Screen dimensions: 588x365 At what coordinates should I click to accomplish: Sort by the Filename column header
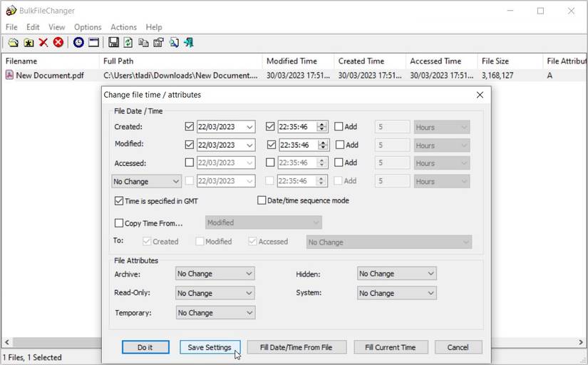(x=51, y=61)
